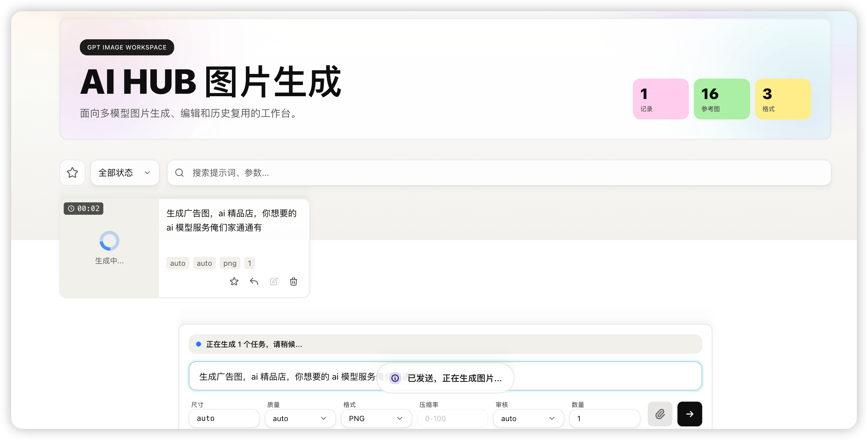Click the prompt text on the record card

(231, 220)
